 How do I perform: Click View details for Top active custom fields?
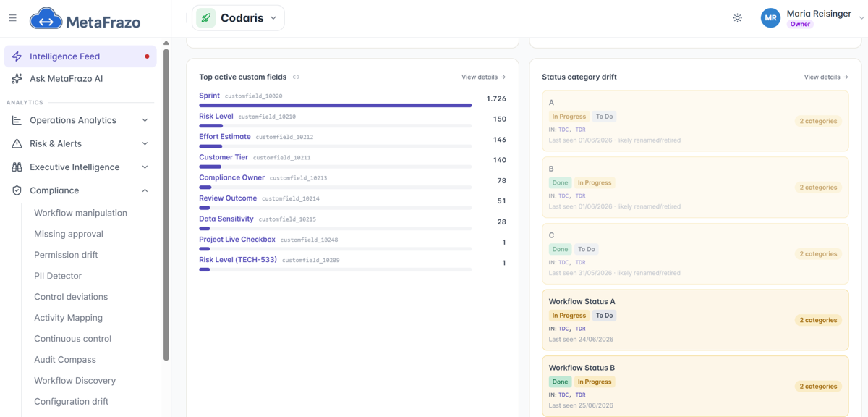click(483, 77)
